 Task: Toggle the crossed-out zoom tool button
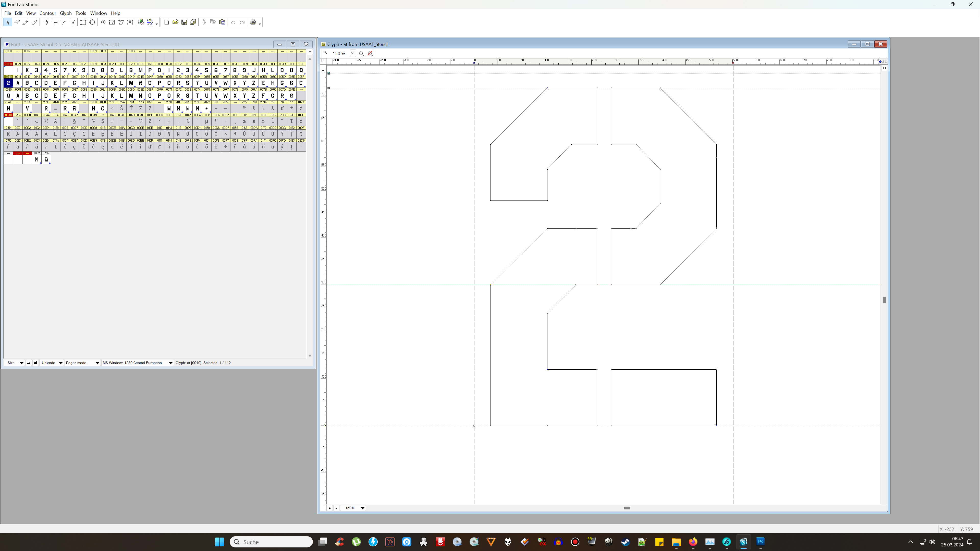(x=370, y=53)
